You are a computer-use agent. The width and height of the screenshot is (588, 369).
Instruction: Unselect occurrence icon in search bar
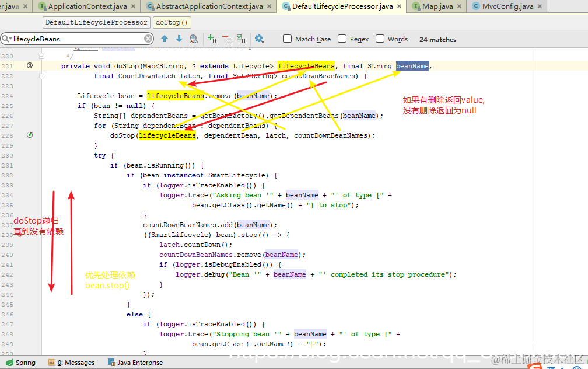coord(226,39)
